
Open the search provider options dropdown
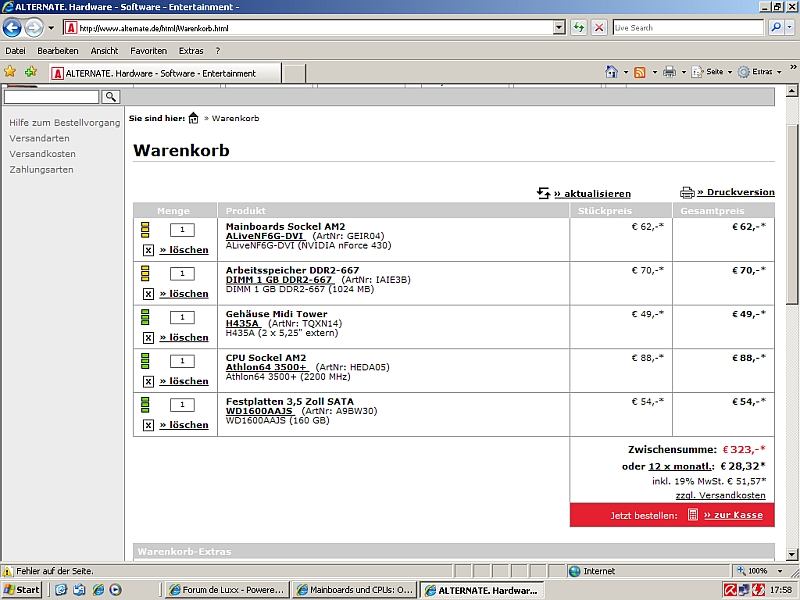tap(790, 28)
